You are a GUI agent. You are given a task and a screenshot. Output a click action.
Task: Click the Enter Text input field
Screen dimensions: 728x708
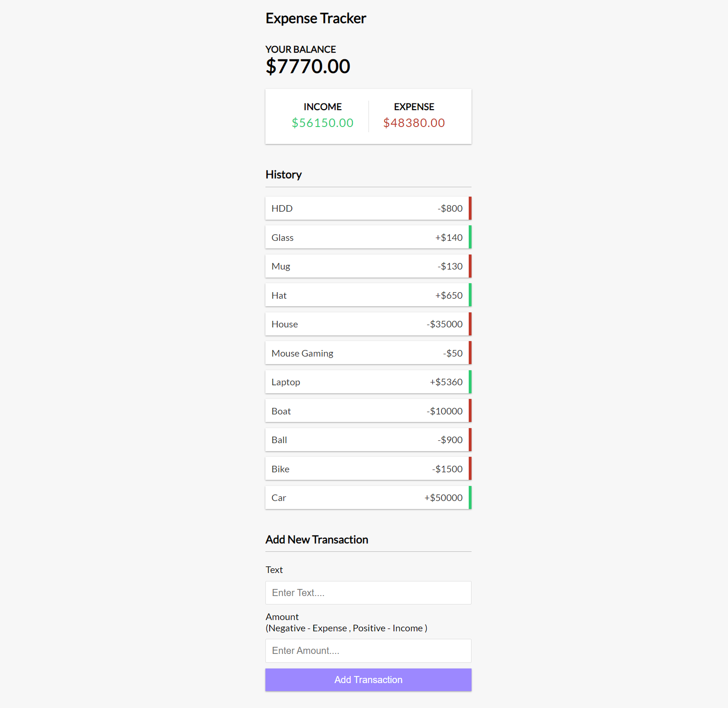(x=368, y=593)
